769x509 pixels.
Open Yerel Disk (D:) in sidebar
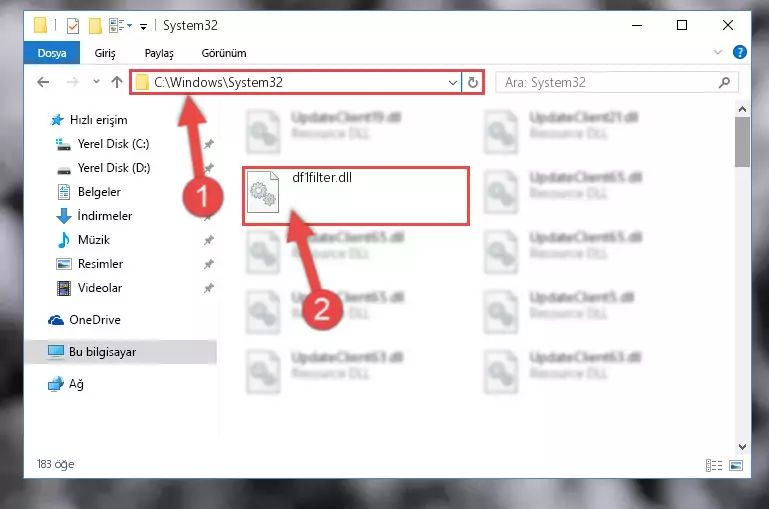(114, 168)
